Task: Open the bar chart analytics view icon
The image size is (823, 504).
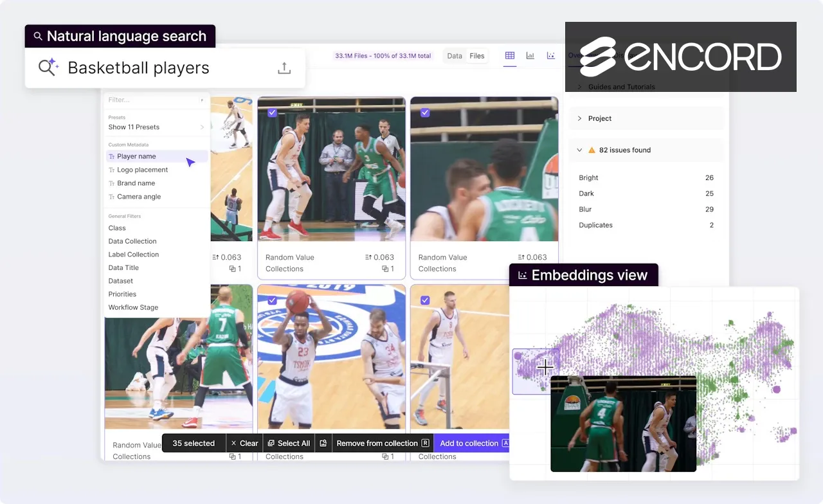Action: (530, 56)
